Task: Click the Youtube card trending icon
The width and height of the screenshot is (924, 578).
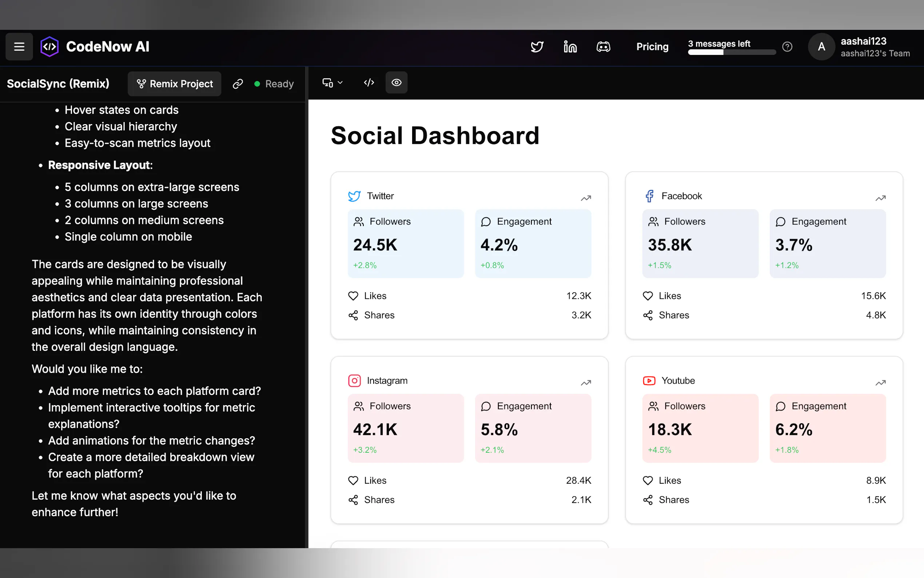Action: 880,383
